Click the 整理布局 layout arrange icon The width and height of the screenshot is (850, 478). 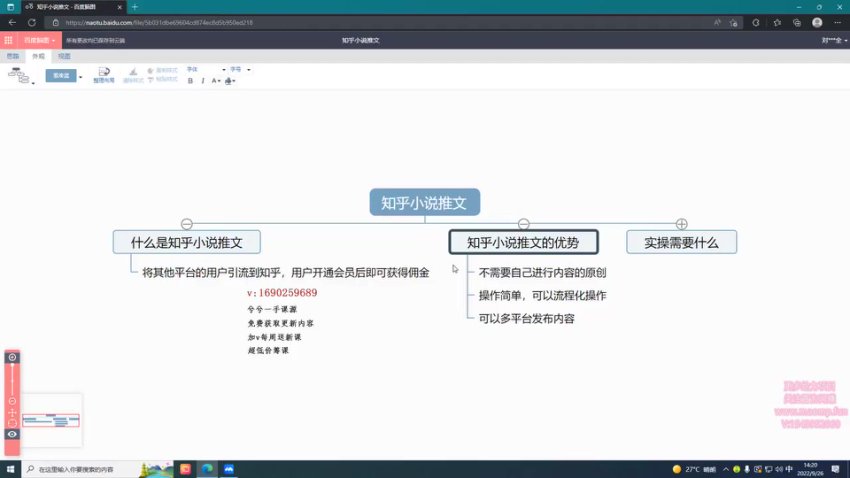(x=104, y=74)
